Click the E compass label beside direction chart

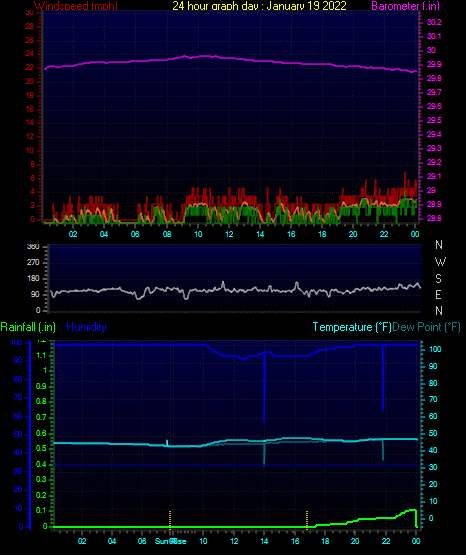[x=438, y=294]
